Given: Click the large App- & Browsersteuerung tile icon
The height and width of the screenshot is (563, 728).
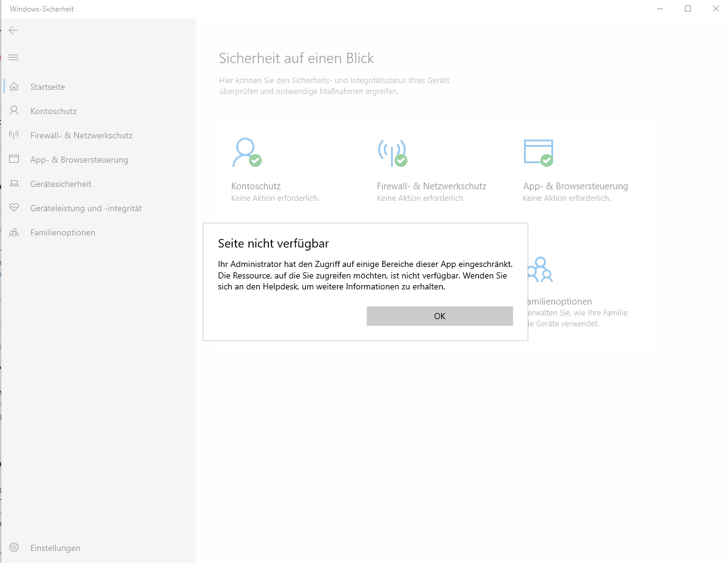Looking at the screenshot, I should (x=539, y=152).
